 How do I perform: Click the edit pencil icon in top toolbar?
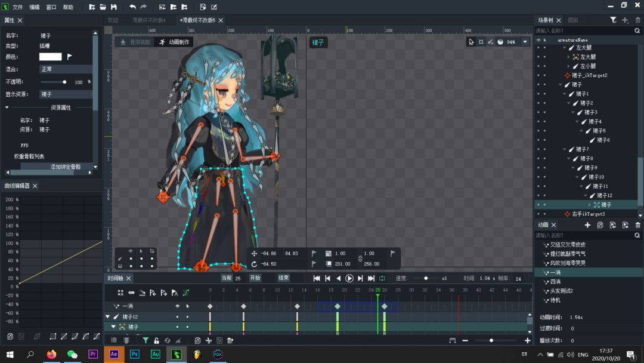pyautogui.click(x=214, y=7)
